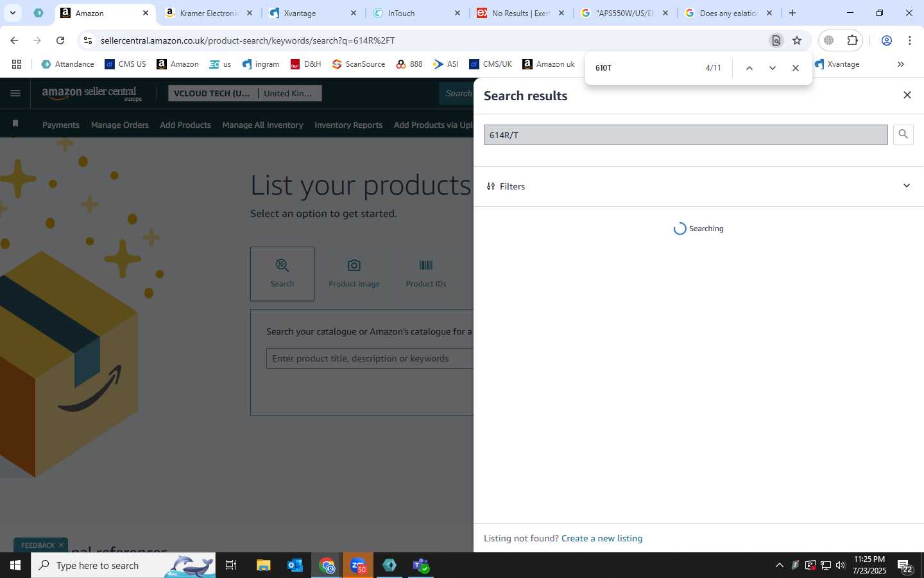Select the Search option card
Viewport: 924px width, 578px height.
coord(282,274)
